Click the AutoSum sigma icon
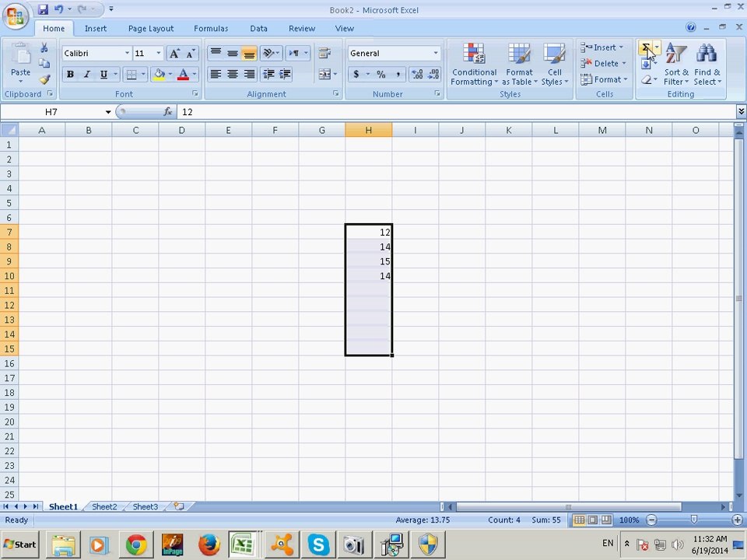The image size is (747, 560). point(646,47)
